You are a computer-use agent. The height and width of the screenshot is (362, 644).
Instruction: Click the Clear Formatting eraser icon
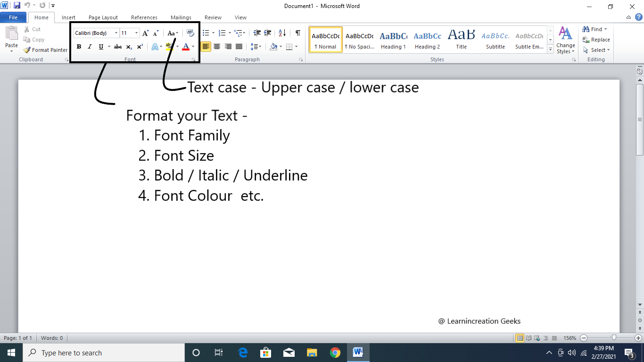pyautogui.click(x=190, y=33)
